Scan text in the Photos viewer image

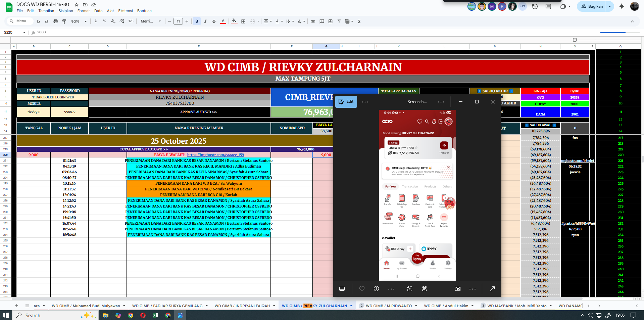pyautogui.click(x=425, y=289)
